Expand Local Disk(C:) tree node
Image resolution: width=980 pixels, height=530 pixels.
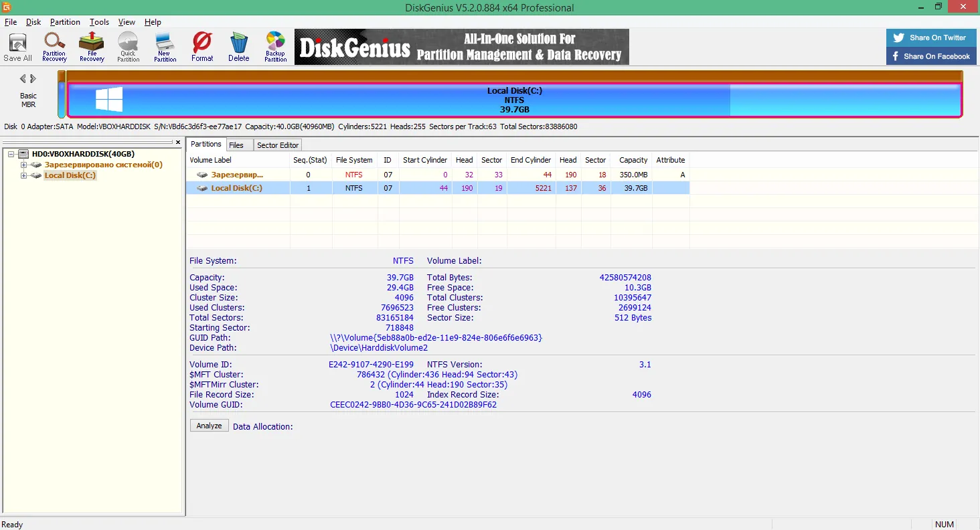tap(24, 175)
